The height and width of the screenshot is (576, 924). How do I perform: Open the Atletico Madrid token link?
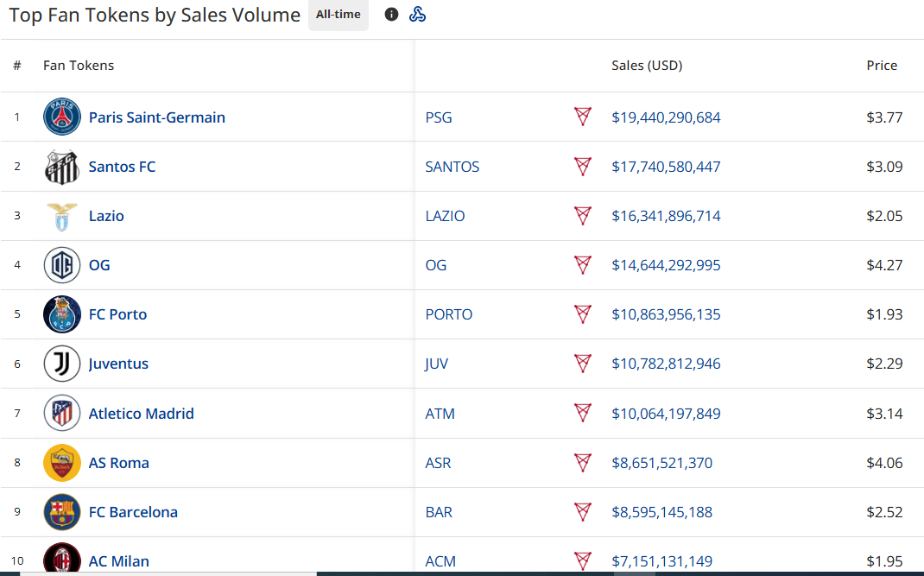pyautogui.click(x=141, y=414)
